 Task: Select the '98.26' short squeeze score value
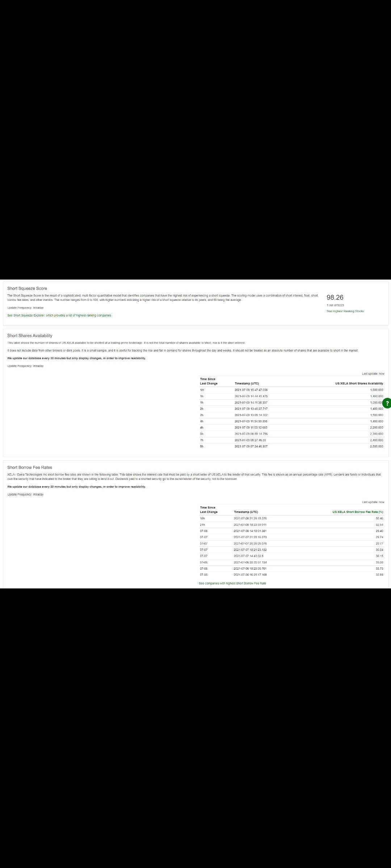(335, 297)
